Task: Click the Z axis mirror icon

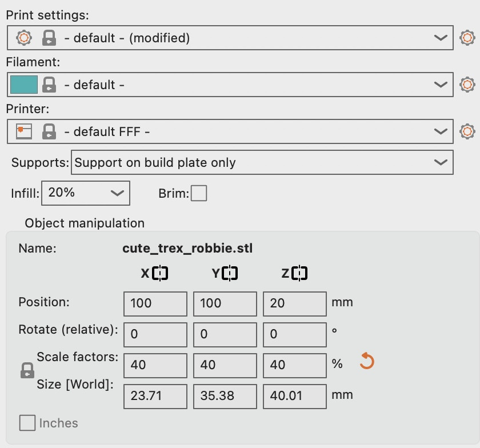Action: 299,274
